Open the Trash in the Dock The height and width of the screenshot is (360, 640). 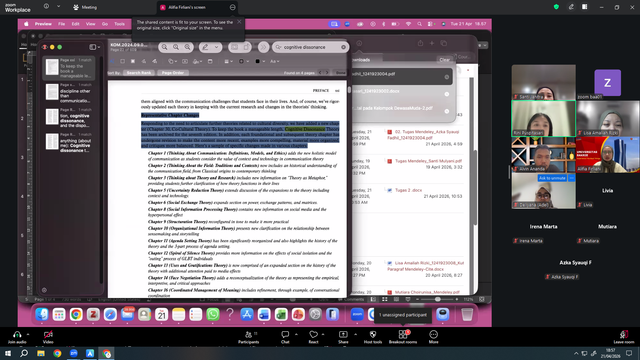[467, 314]
